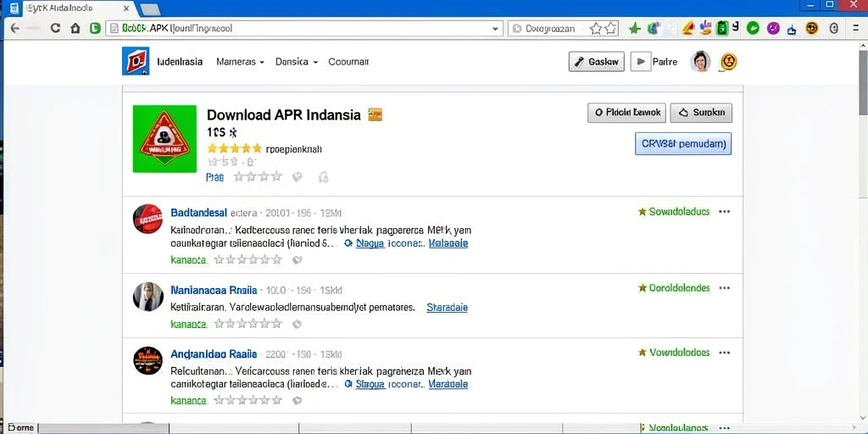Image resolution: width=868 pixels, height=434 pixels.
Task: Open the Cournan menu item
Action: tap(348, 62)
